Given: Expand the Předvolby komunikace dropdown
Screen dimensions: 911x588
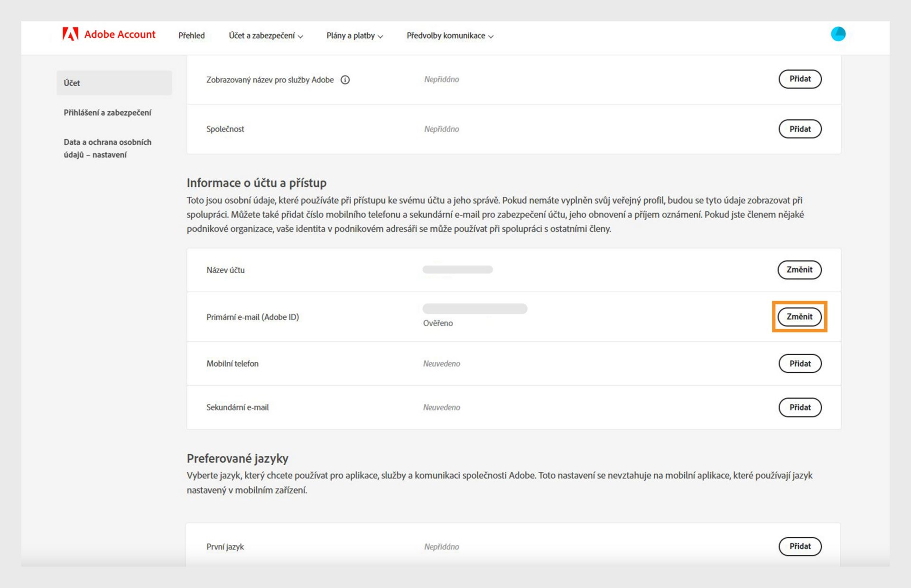Looking at the screenshot, I should click(x=450, y=36).
